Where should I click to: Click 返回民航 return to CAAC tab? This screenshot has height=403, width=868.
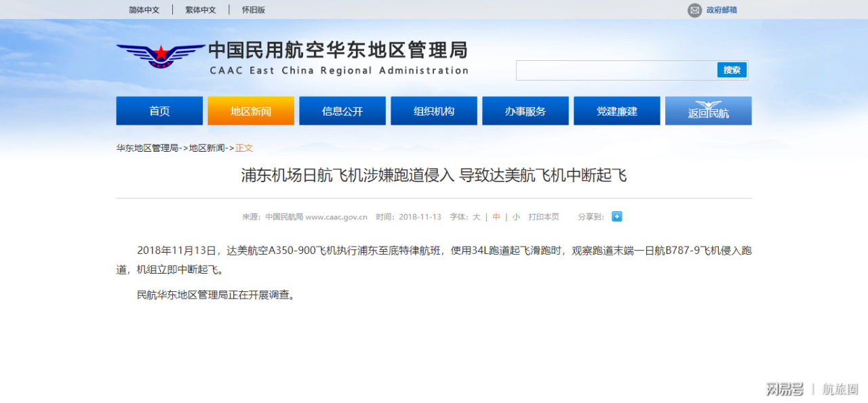pyautogui.click(x=708, y=111)
